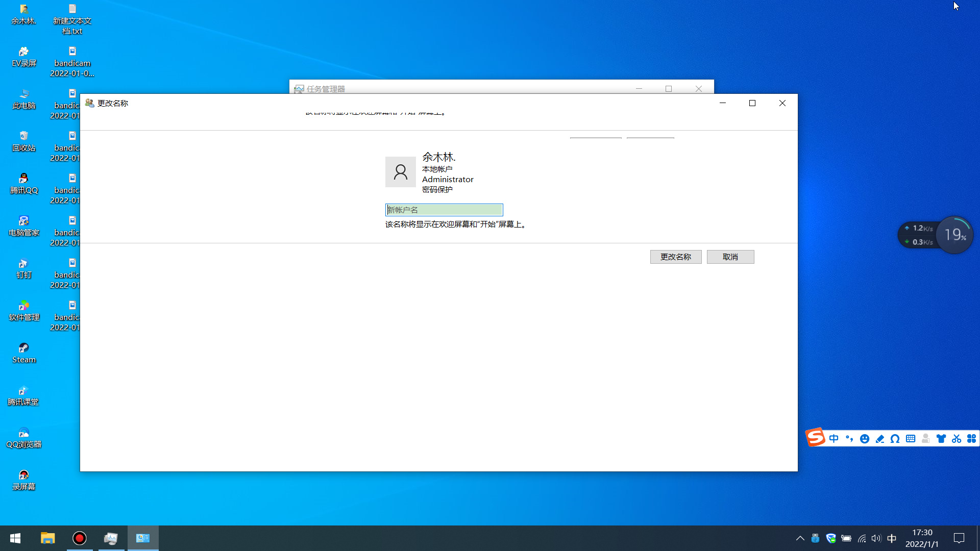The image size is (980, 551).
Task: Open the Sogou toolbox grid icon
Action: [971, 439]
